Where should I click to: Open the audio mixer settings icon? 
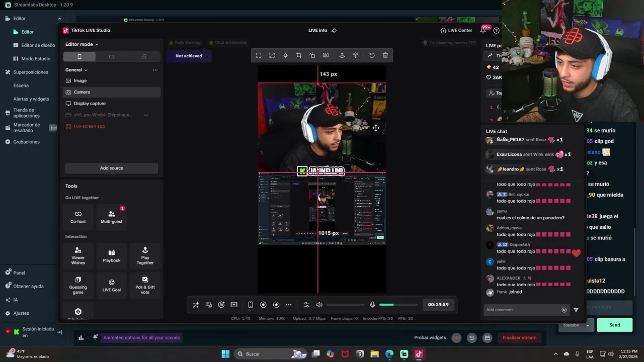tap(306, 305)
